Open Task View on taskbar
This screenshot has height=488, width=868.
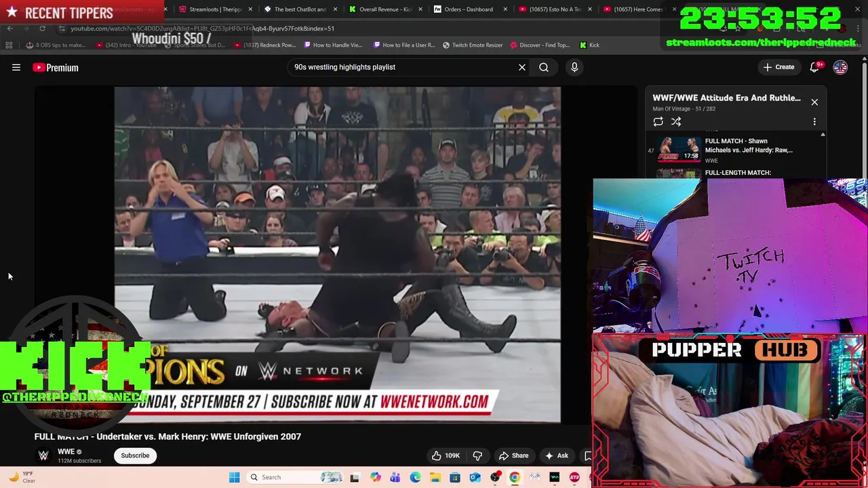point(354,477)
